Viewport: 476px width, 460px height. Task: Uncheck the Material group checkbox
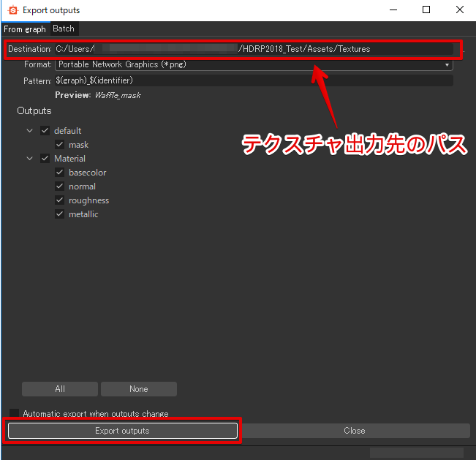tap(45, 159)
